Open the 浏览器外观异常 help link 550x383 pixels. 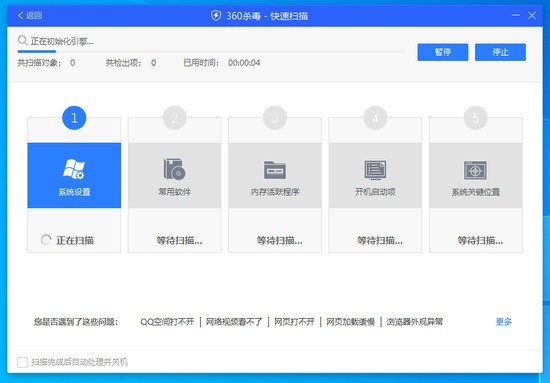[x=415, y=322]
